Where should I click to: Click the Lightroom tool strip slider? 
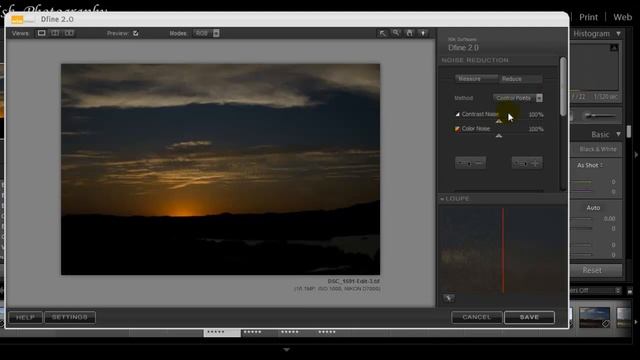click(x=601, y=116)
